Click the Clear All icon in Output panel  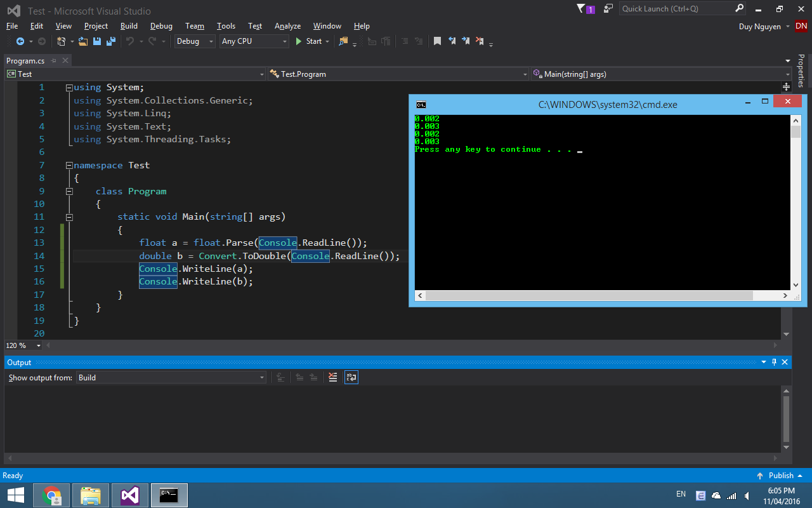coord(333,377)
